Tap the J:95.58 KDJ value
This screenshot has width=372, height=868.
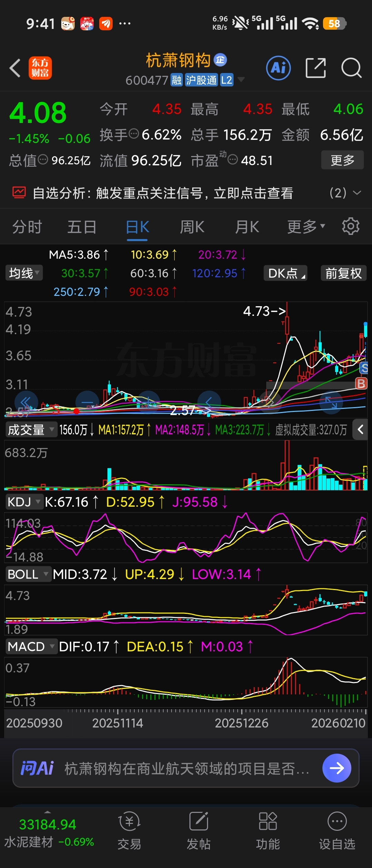coord(200,502)
